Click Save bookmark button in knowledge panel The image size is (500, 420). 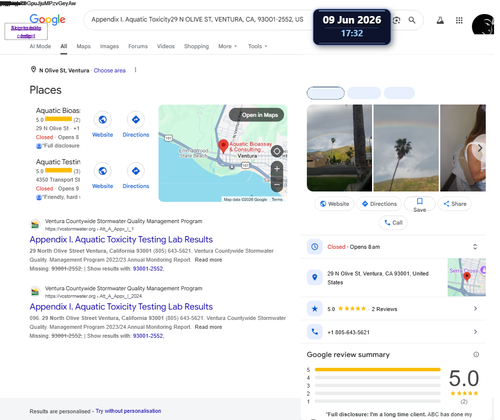click(x=420, y=204)
